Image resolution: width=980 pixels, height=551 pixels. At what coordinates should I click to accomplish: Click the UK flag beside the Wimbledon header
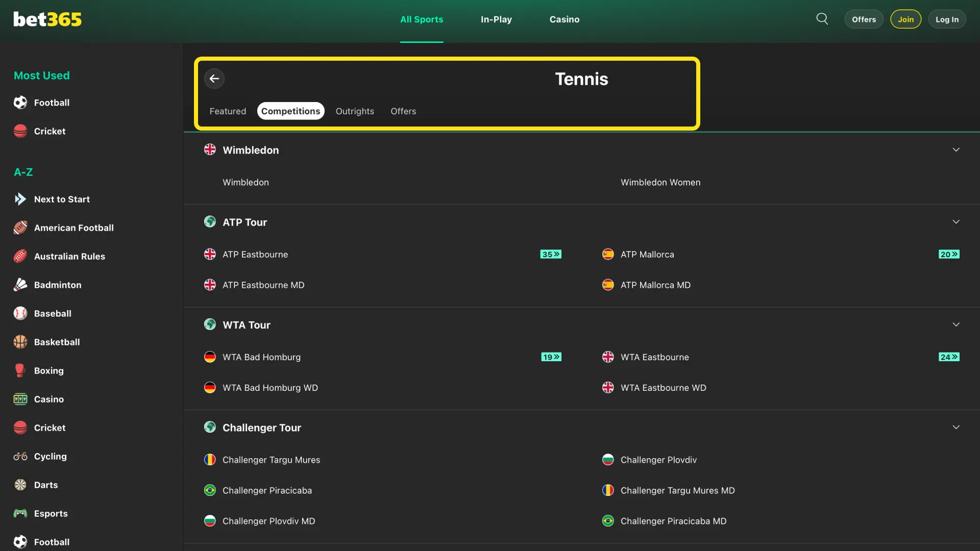click(210, 149)
